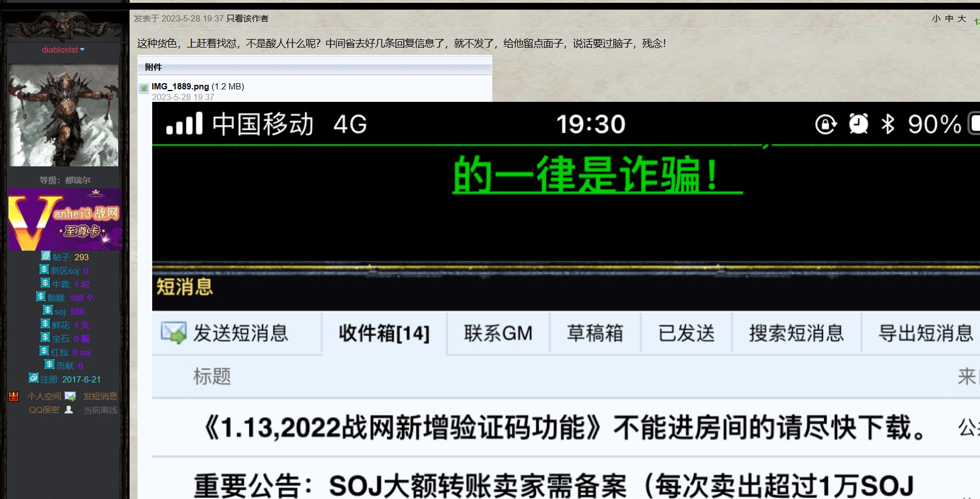Viewport: 980px width, 499px height.
Task: Click the dollar icon next to soj: 586
Action: click(x=48, y=311)
